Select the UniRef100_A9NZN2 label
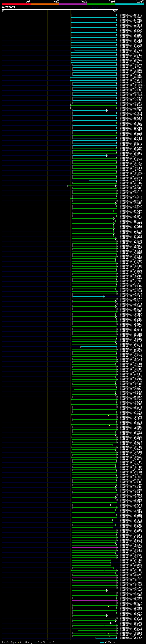 click(131, 77)
